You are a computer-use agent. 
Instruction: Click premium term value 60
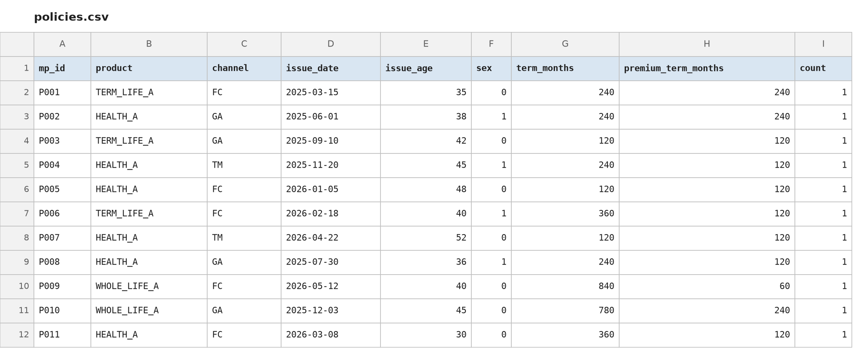click(x=707, y=287)
